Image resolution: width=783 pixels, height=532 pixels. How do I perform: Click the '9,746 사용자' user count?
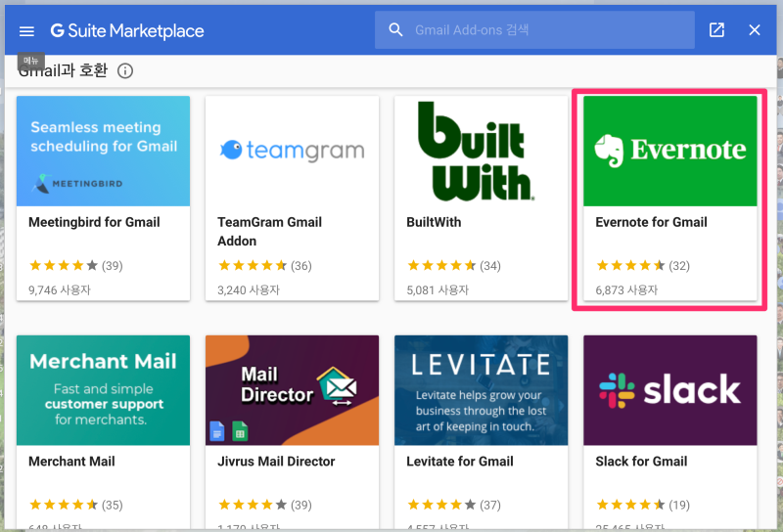point(60,289)
